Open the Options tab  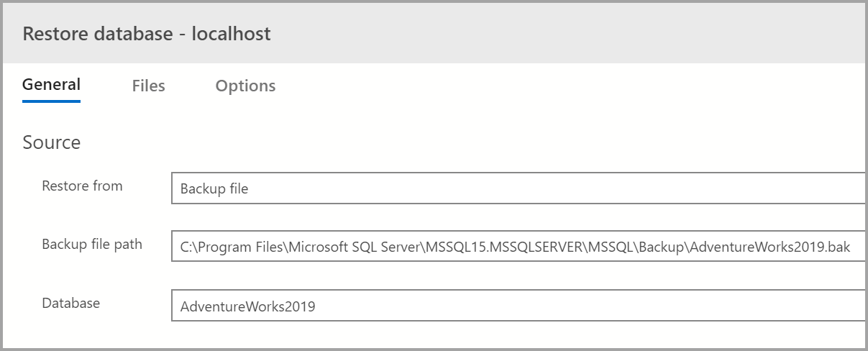pos(245,86)
